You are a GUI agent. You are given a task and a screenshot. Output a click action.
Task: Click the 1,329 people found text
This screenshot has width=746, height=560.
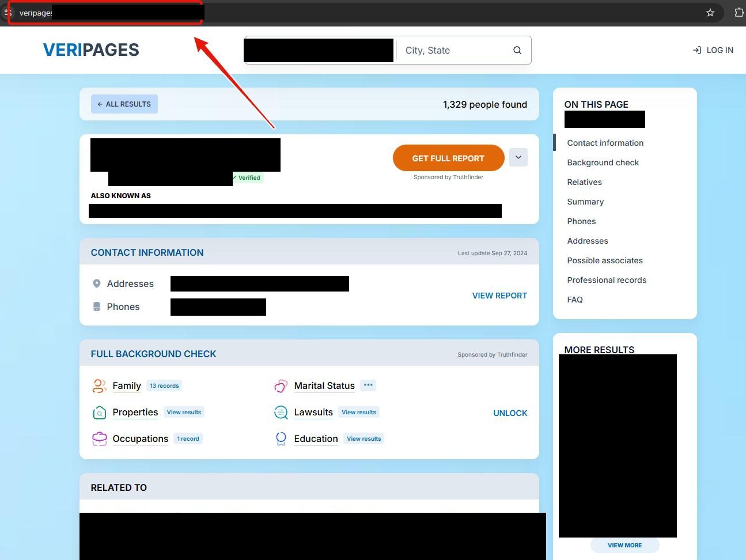(x=485, y=104)
